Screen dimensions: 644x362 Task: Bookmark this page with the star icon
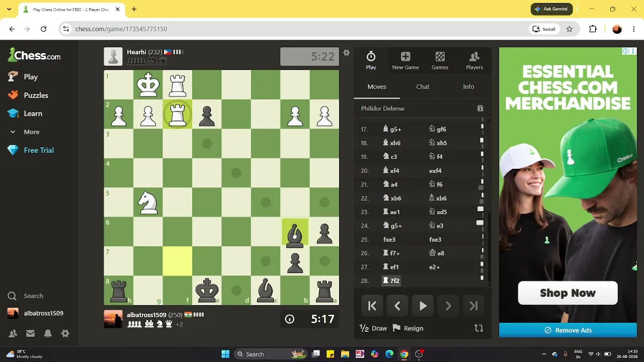pyautogui.click(x=570, y=29)
